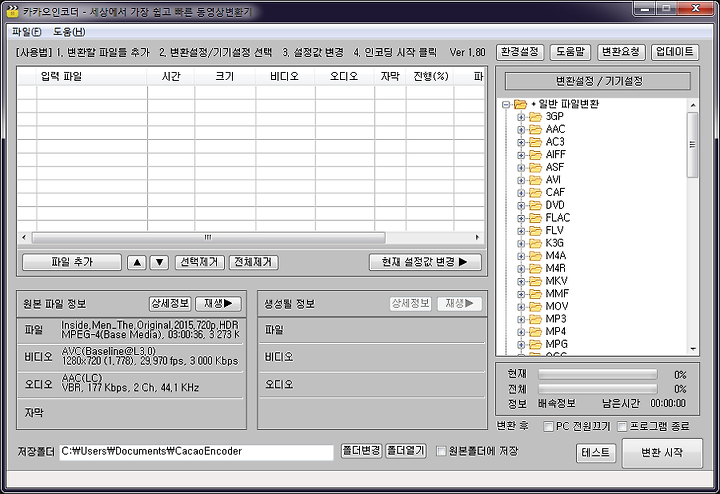This screenshot has width=720, height=494.
Task: Click the KakaoEncoder app icon in title bar
Action: point(13,11)
